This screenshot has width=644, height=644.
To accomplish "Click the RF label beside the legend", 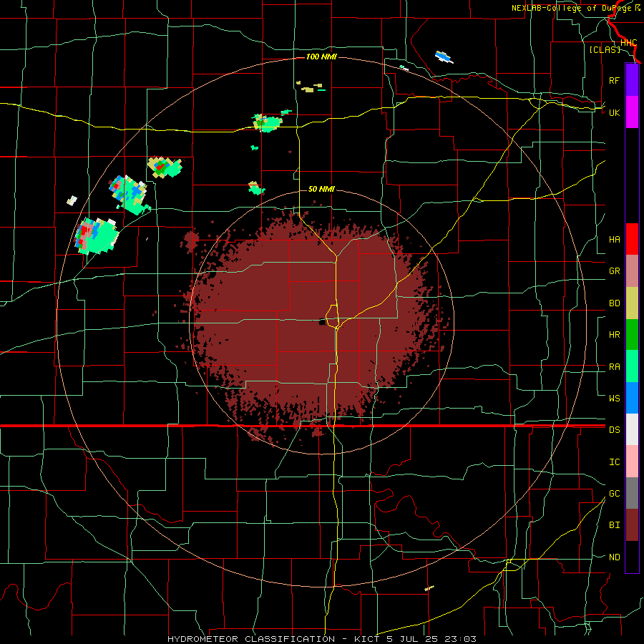I will [614, 80].
